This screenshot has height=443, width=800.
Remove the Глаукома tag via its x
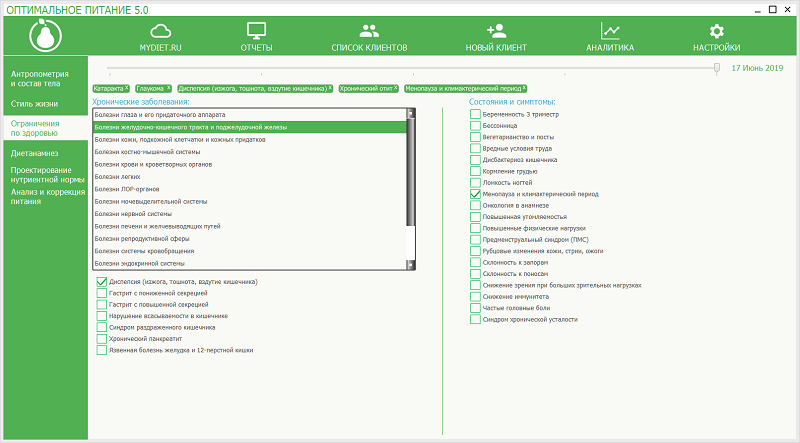(x=168, y=87)
